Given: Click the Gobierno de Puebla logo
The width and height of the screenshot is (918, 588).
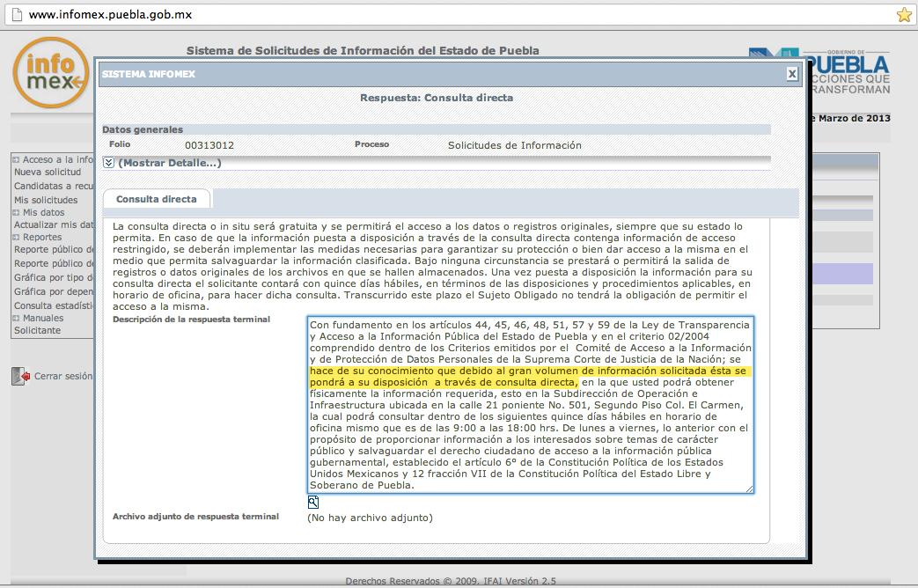Looking at the screenshot, I should coord(819,73).
